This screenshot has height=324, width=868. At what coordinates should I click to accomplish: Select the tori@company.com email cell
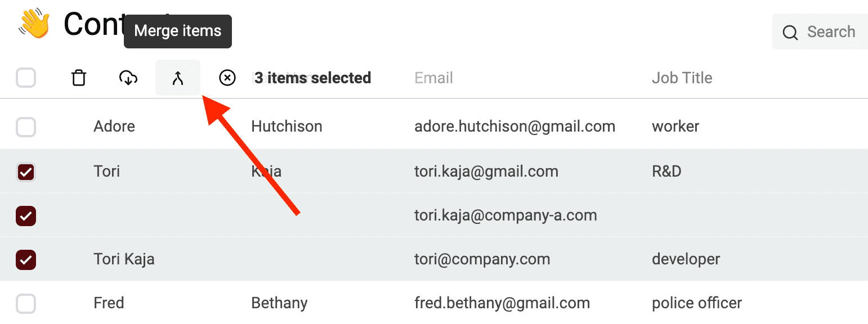482,259
